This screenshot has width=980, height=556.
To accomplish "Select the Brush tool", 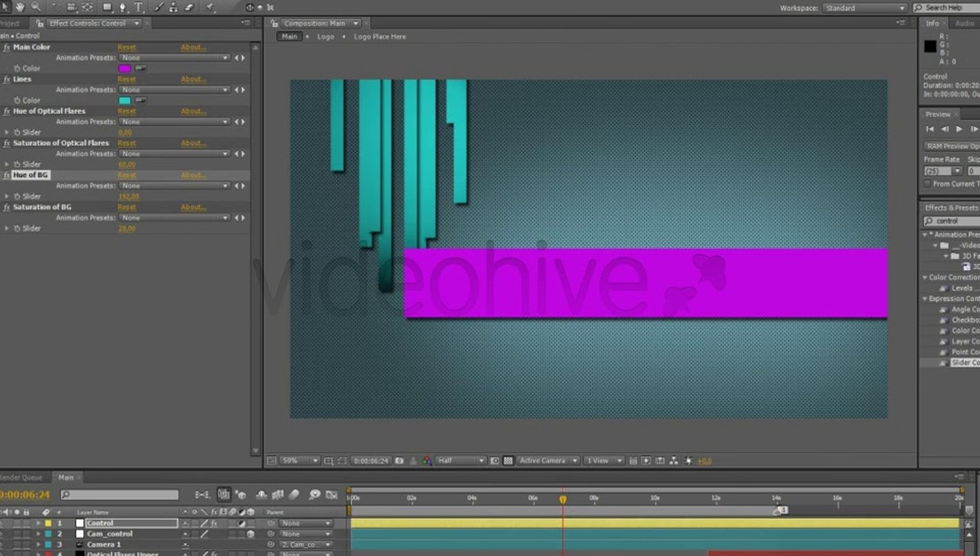I will coord(159,7).
